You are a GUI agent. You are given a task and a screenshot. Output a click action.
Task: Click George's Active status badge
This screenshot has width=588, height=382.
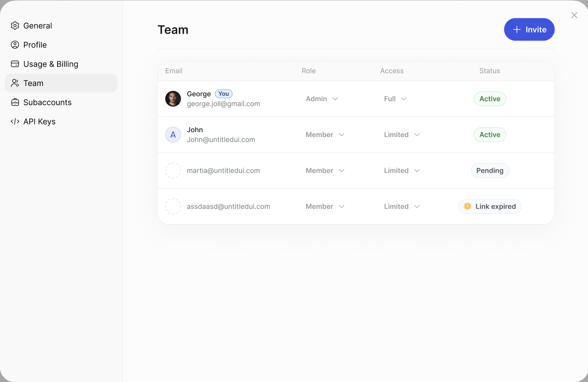[490, 99]
